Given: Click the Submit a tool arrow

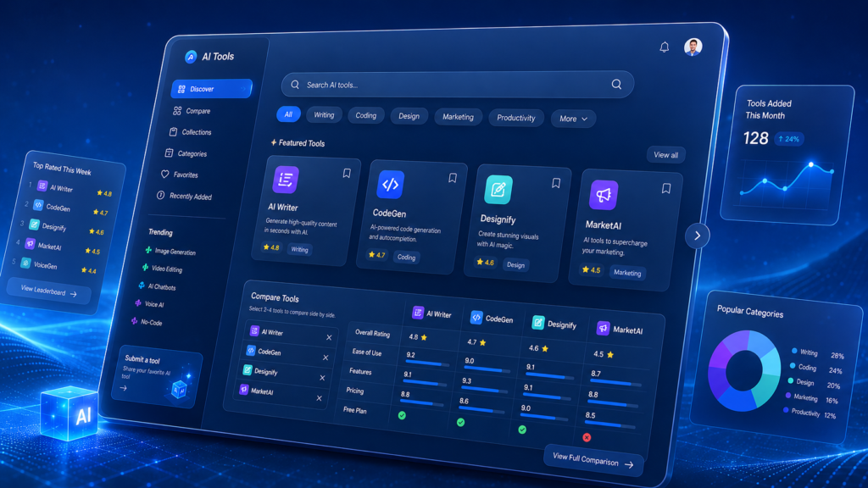Looking at the screenshot, I should pyautogui.click(x=124, y=388).
